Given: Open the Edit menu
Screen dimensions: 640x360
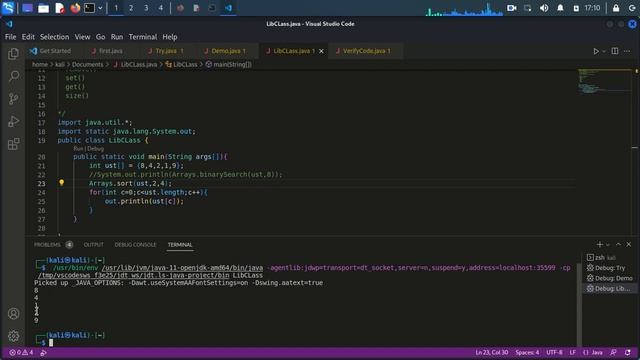Looking at the screenshot, I should 28,37.
